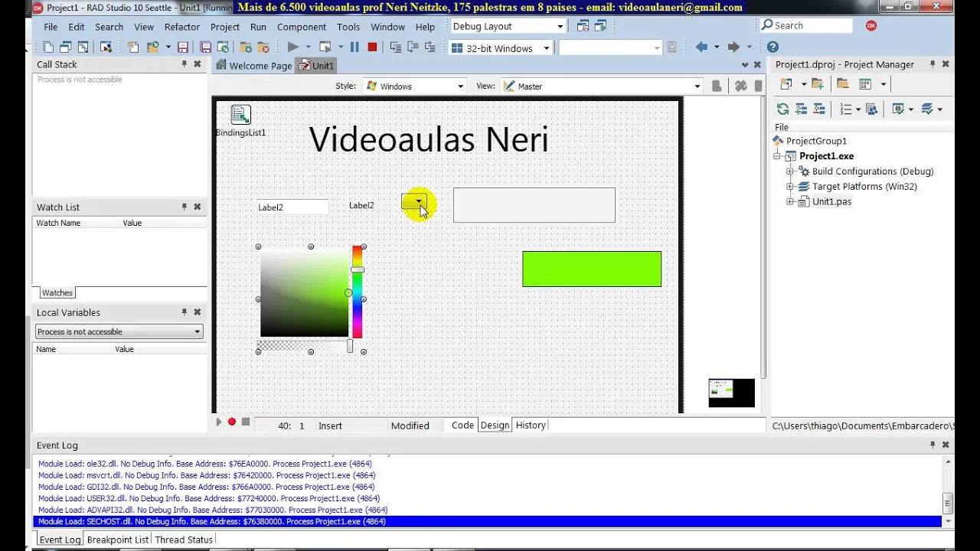Click the rainbow hue slider bar
The image size is (980, 551).
pyautogui.click(x=357, y=292)
